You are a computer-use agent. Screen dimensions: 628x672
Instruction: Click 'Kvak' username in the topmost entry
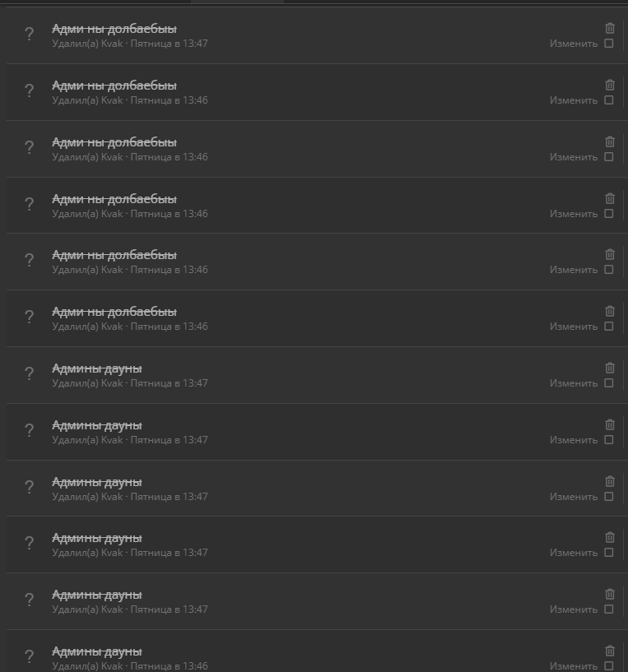(x=112, y=44)
